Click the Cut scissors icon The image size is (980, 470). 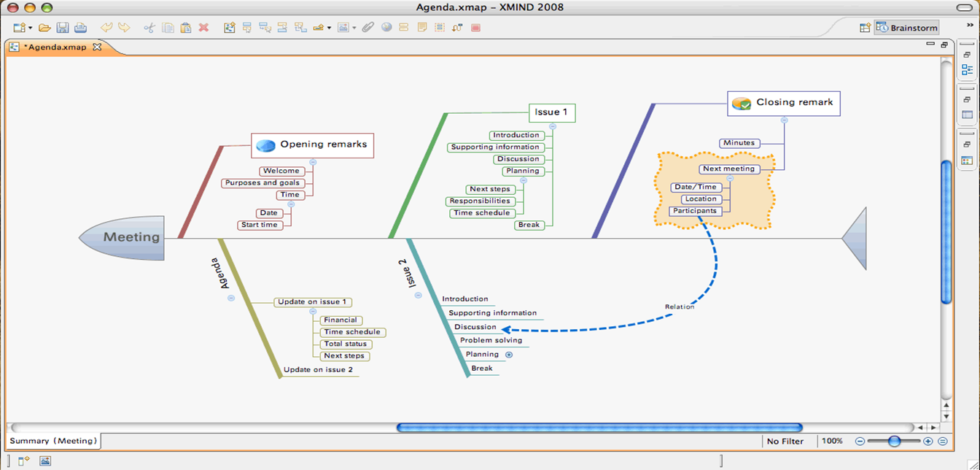(x=149, y=28)
